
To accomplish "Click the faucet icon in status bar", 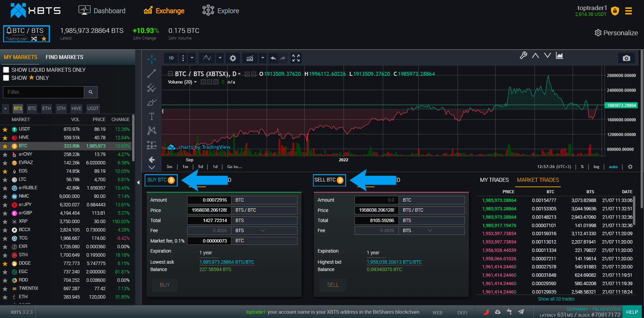I will point(509,312).
